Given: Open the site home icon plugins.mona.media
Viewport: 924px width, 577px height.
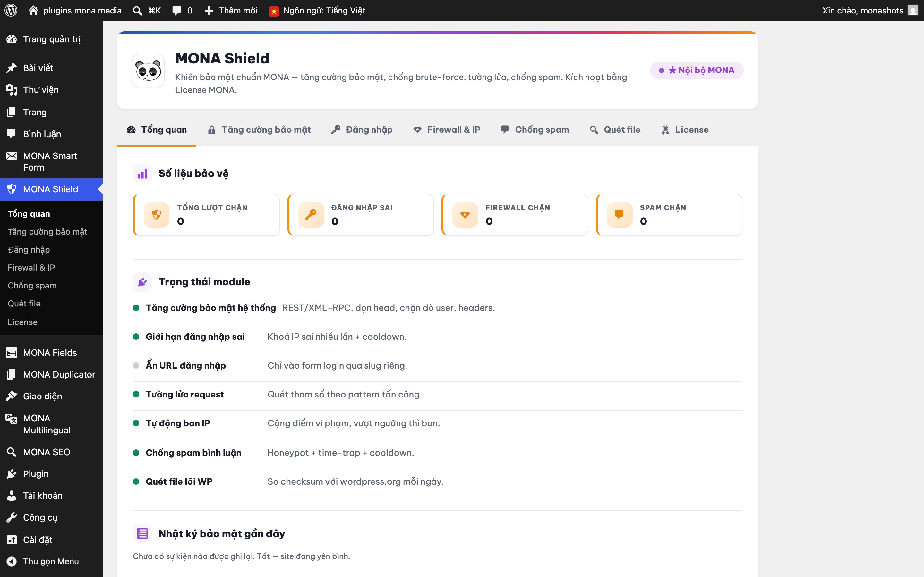Looking at the screenshot, I should [x=33, y=10].
